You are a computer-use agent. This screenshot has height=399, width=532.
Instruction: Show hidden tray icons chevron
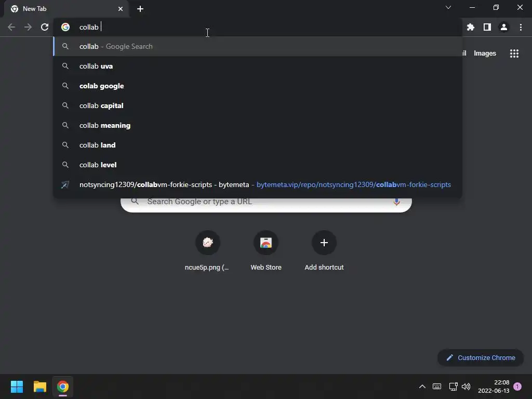tap(422, 387)
